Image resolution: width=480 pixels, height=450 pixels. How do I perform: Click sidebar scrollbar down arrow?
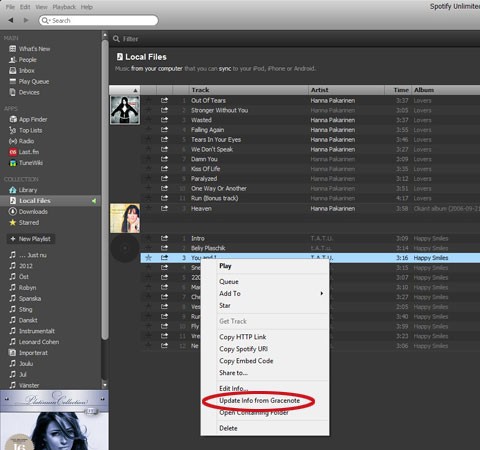click(105, 385)
